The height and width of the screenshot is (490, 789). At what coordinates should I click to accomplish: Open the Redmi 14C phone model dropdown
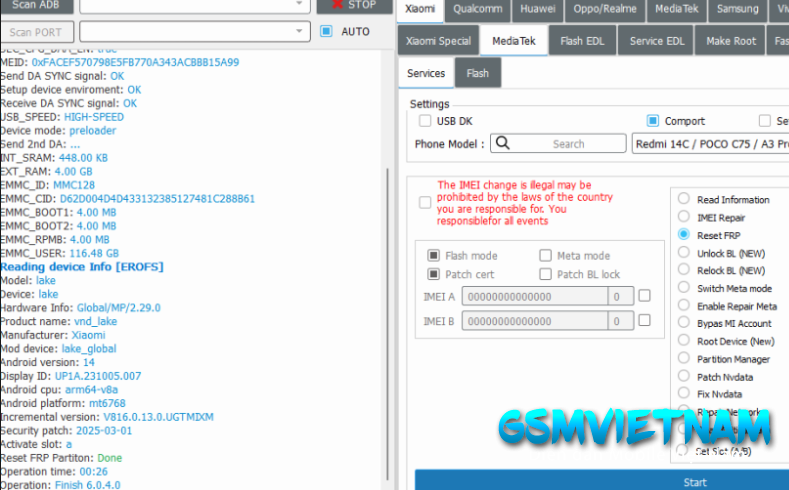[x=710, y=144]
